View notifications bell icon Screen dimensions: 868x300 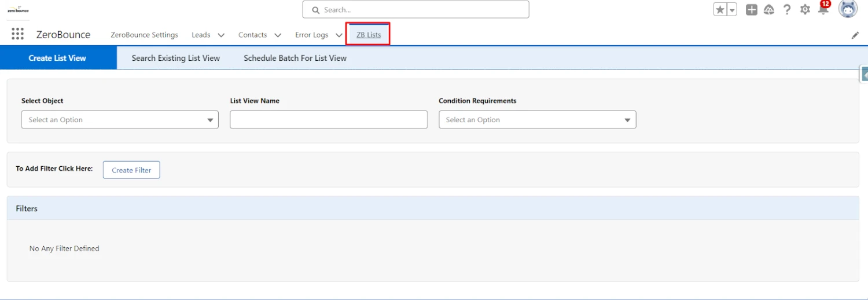823,10
